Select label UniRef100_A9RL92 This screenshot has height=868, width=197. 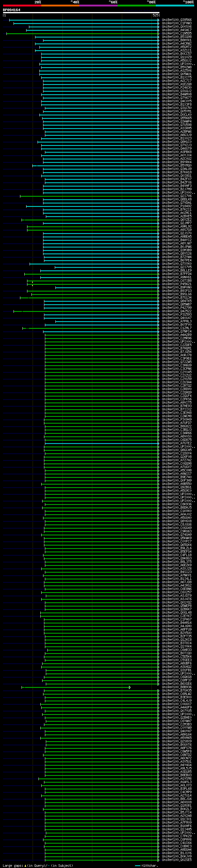[x=177, y=226]
